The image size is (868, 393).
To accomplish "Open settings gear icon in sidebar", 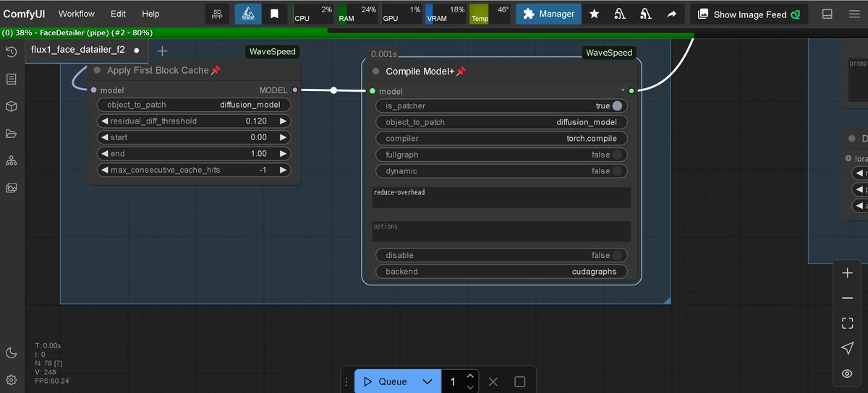I will click(12, 380).
